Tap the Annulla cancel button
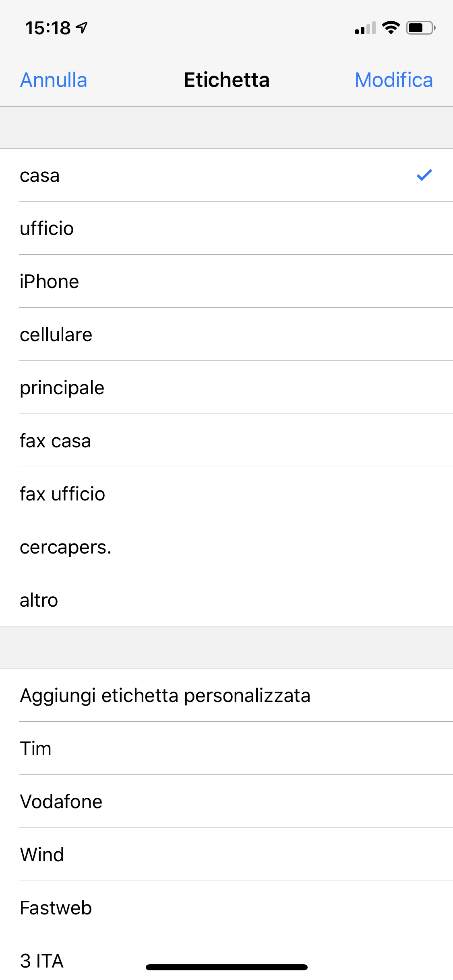The height and width of the screenshot is (980, 453). 54,80
